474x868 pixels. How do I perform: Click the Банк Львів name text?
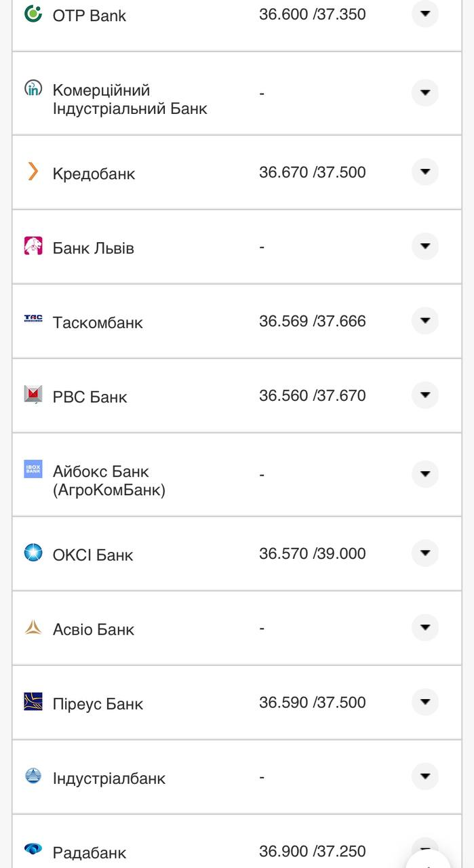(94, 248)
